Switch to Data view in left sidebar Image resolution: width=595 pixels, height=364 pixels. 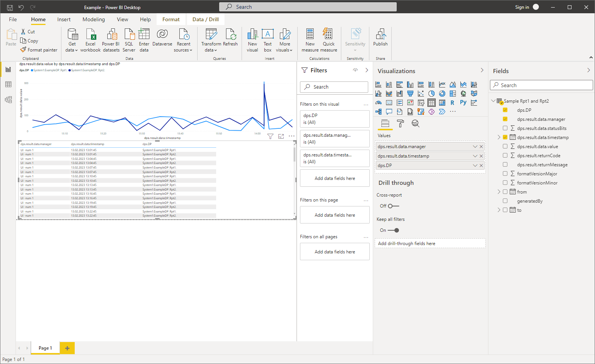coord(8,84)
